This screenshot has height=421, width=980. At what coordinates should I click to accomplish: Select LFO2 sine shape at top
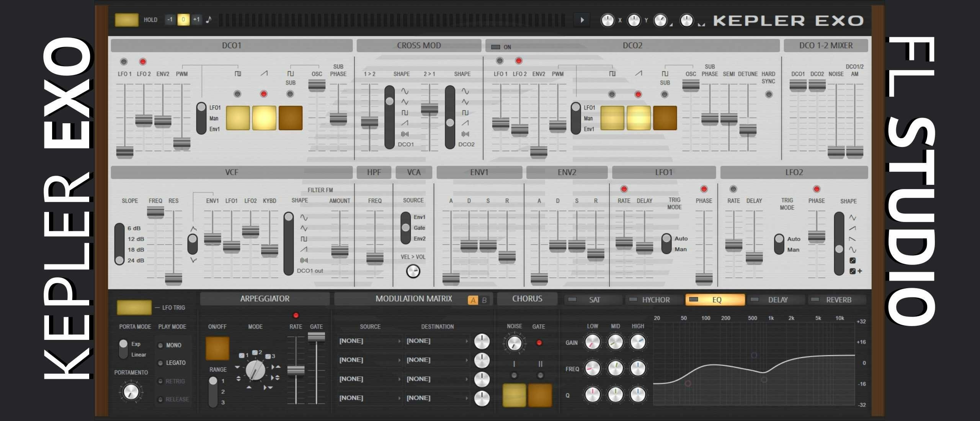point(853,217)
